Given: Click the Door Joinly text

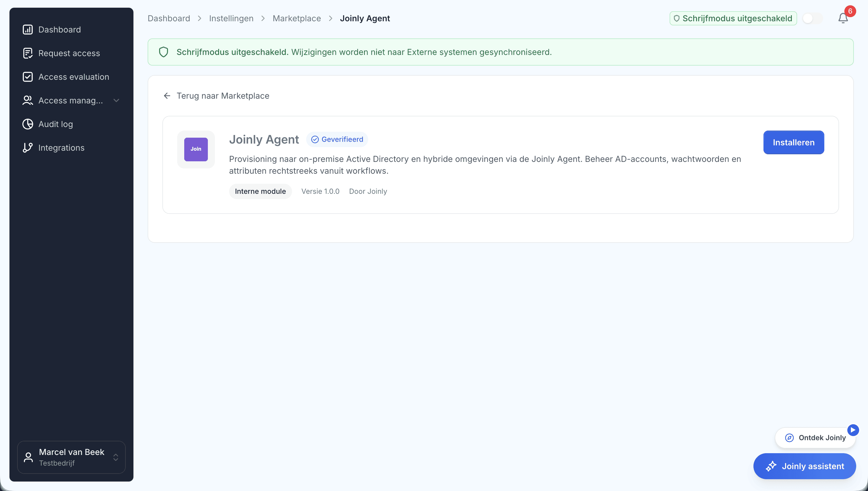Looking at the screenshot, I should 368,191.
